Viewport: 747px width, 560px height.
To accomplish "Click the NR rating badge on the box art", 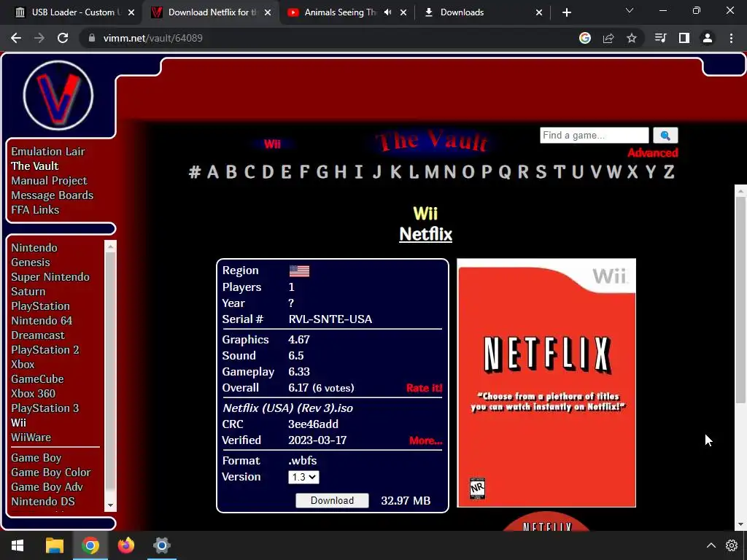I will coord(477,488).
